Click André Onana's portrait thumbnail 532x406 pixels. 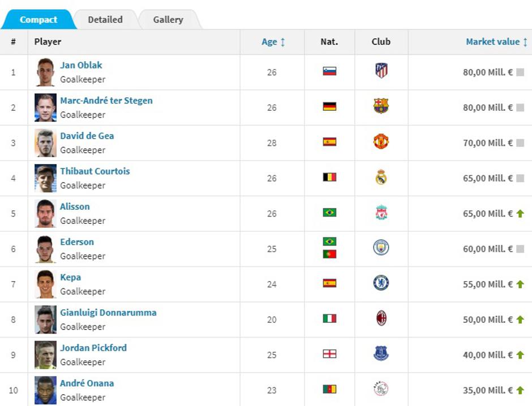(x=45, y=390)
